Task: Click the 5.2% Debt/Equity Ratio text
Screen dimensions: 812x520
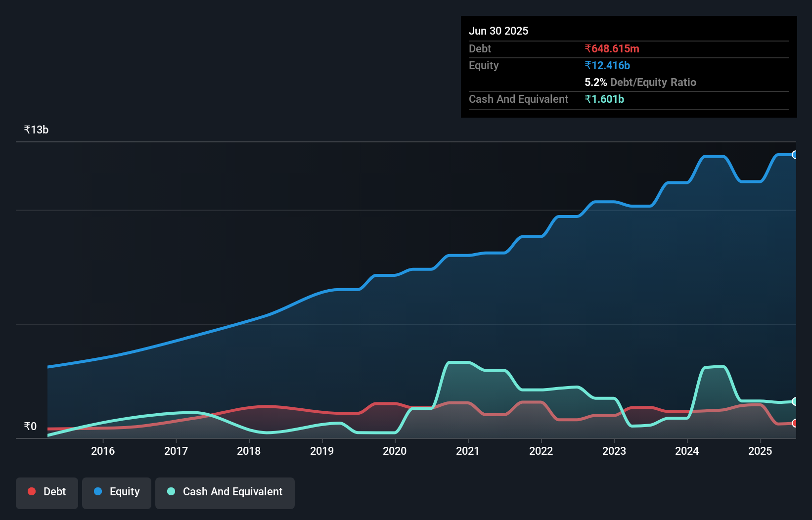Action: point(640,82)
